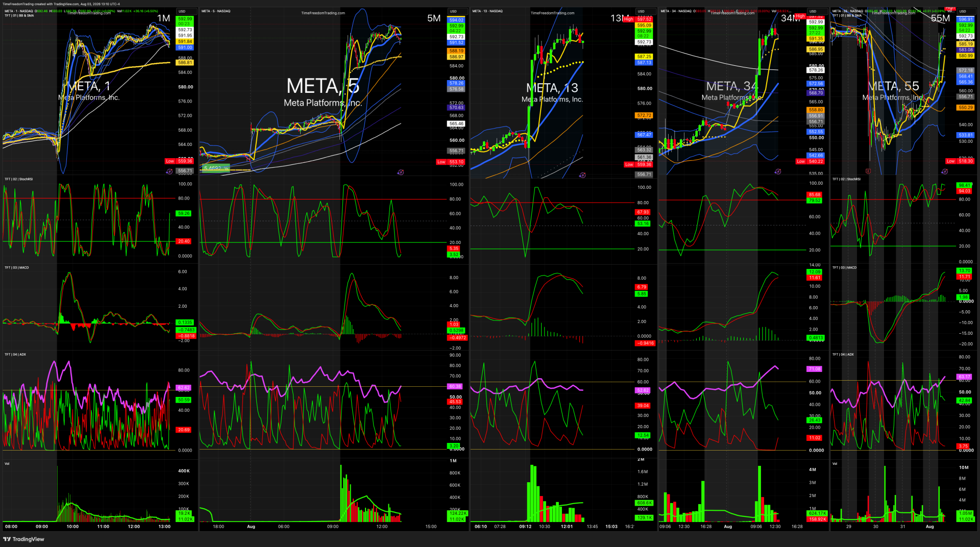Click the blue 533.81 price label on the 55M chart
The width and height of the screenshot is (980, 547).
tap(966, 135)
